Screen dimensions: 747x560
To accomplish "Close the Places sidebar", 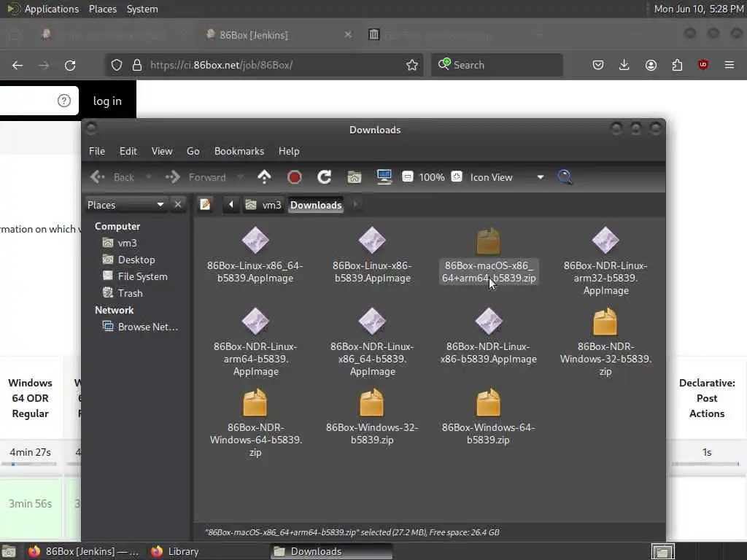I will coord(178,204).
